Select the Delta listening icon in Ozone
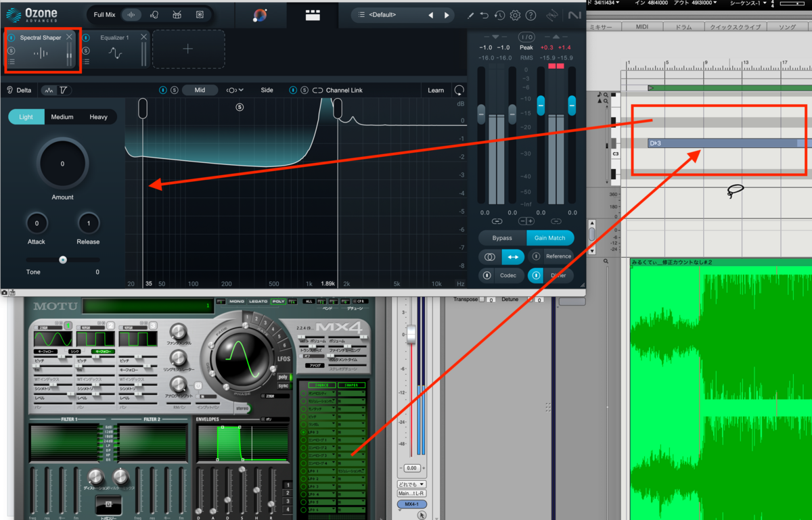 [9, 89]
